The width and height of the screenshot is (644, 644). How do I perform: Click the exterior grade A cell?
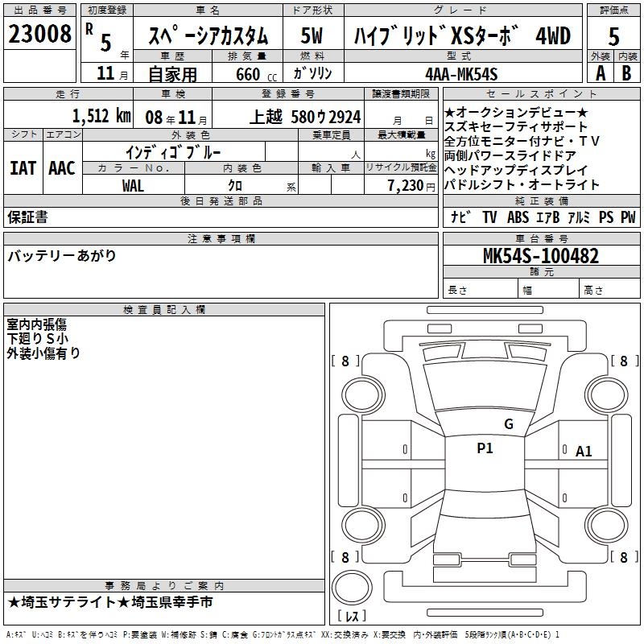[600, 73]
